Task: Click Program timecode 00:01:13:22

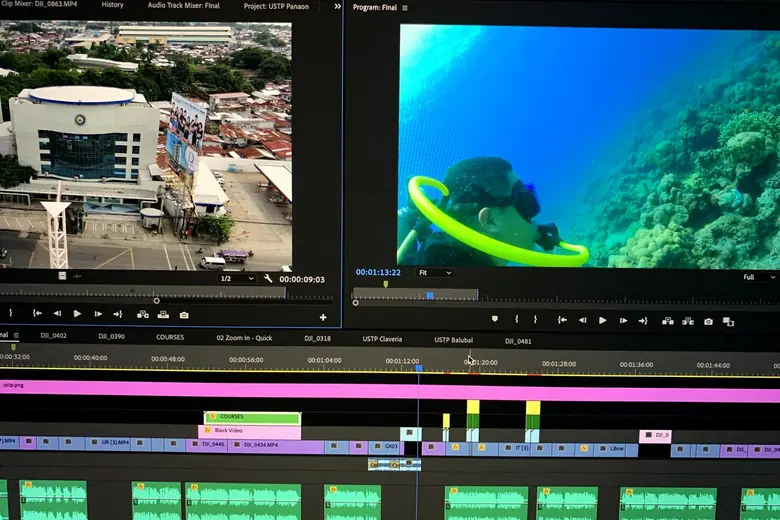Action: [x=378, y=272]
